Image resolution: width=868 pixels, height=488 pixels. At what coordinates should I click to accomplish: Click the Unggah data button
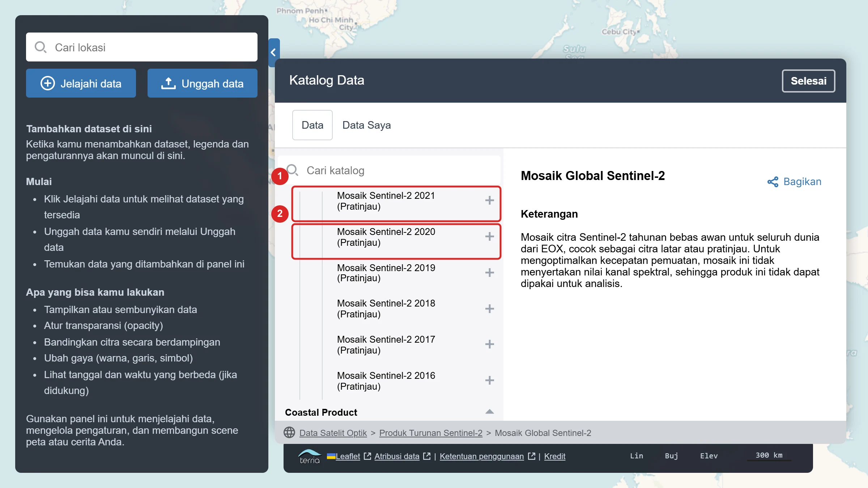click(x=203, y=84)
